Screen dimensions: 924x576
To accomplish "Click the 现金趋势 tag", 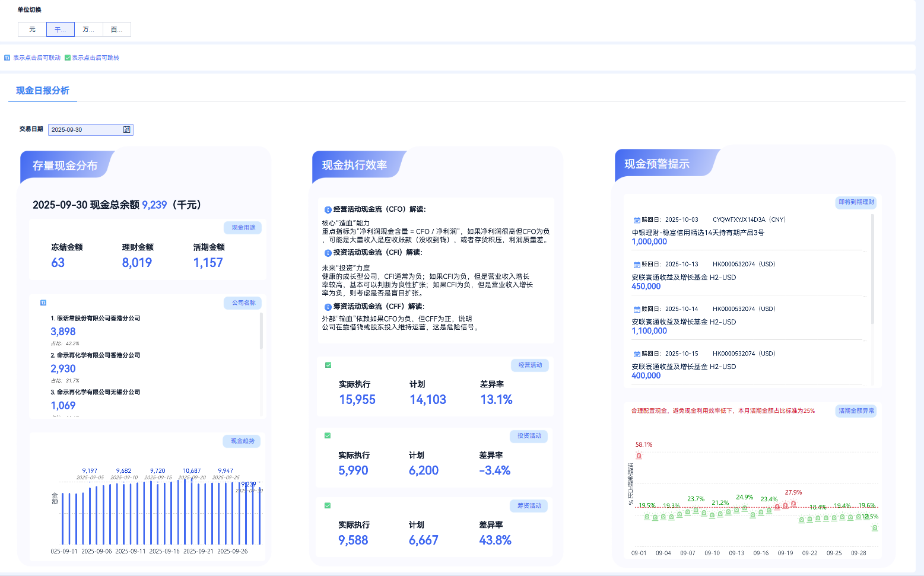I will (243, 441).
